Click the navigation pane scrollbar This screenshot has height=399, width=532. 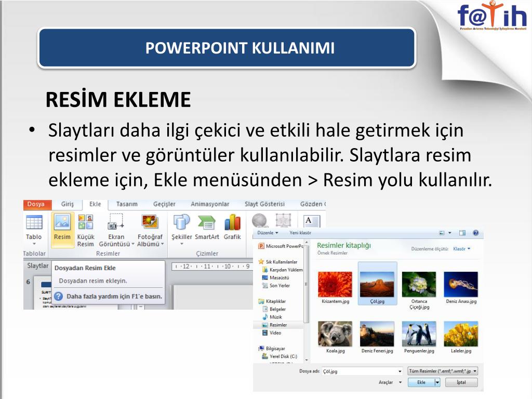307,285
